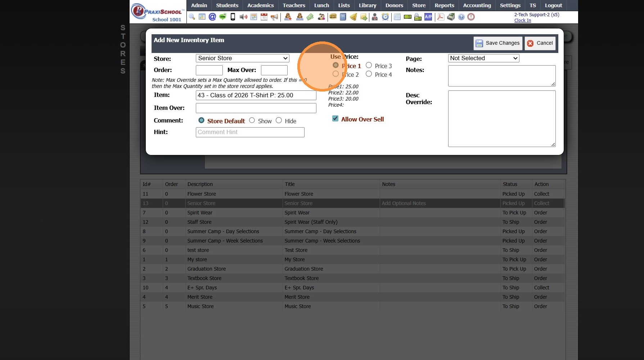Open the email @ icon
644x360 pixels.
click(x=212, y=17)
